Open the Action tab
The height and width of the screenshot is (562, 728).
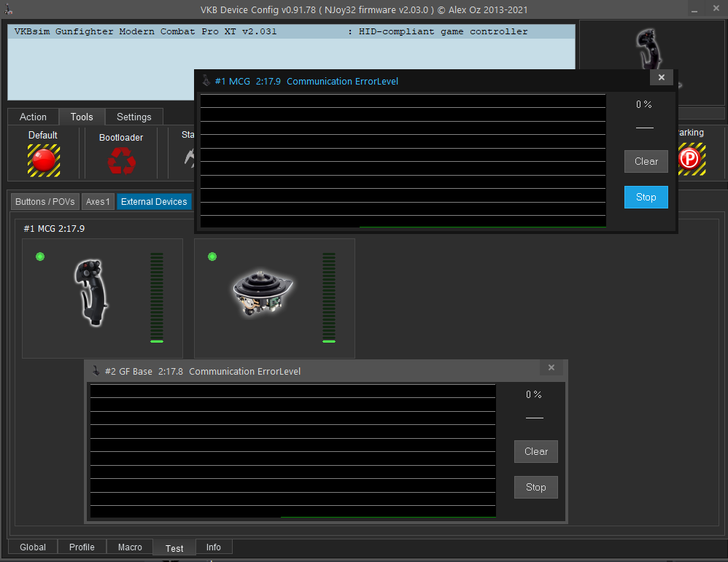point(33,117)
